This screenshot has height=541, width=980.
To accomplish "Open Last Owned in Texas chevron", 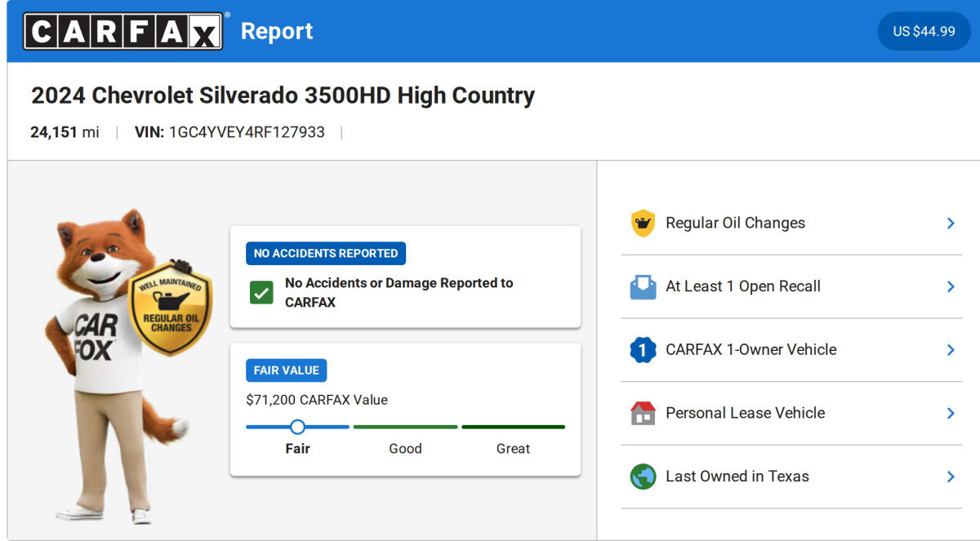I will pyautogui.click(x=951, y=477).
